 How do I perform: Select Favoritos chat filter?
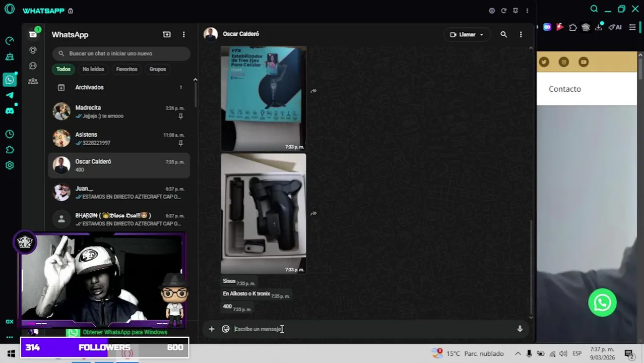126,69
